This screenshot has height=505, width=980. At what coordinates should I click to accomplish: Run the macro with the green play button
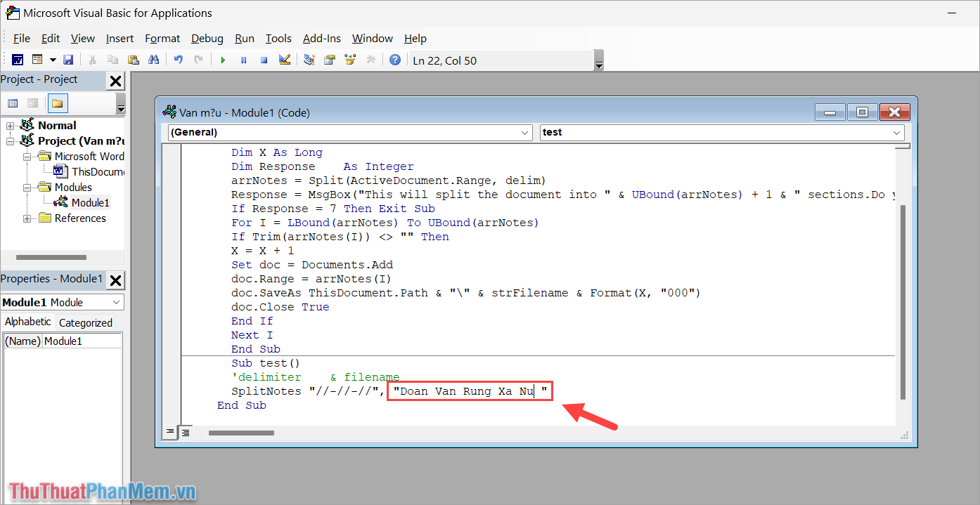click(x=223, y=60)
